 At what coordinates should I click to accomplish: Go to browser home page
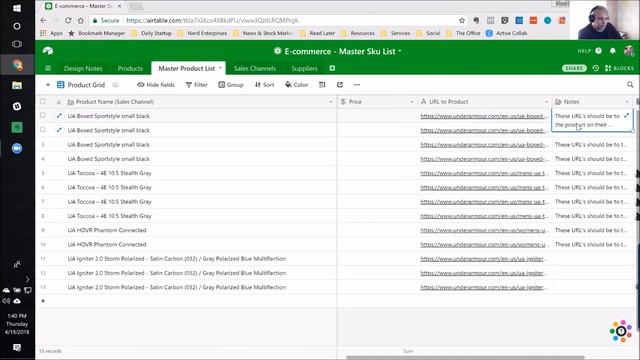tap(81, 20)
